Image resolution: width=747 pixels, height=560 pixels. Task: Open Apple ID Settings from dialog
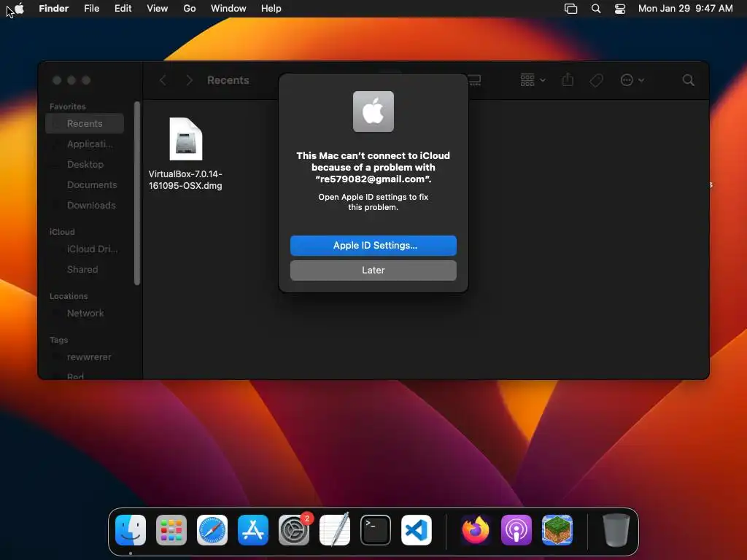pyautogui.click(x=373, y=245)
